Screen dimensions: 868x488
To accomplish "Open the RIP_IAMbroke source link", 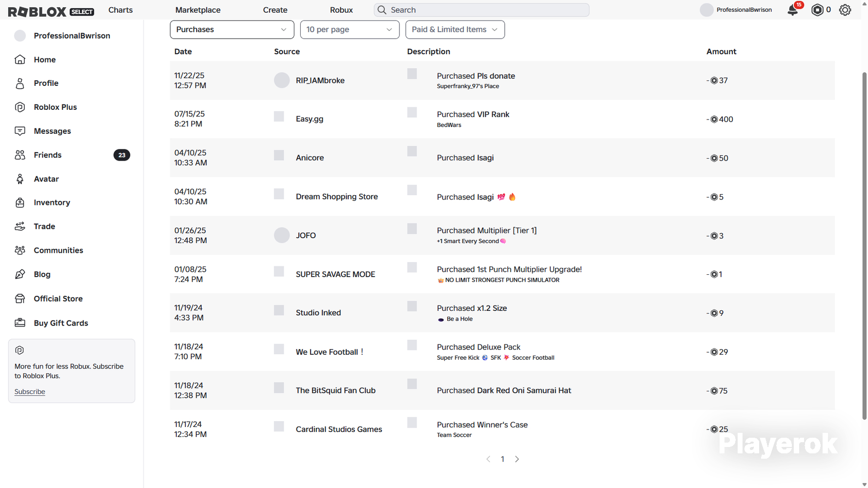I will click(320, 81).
